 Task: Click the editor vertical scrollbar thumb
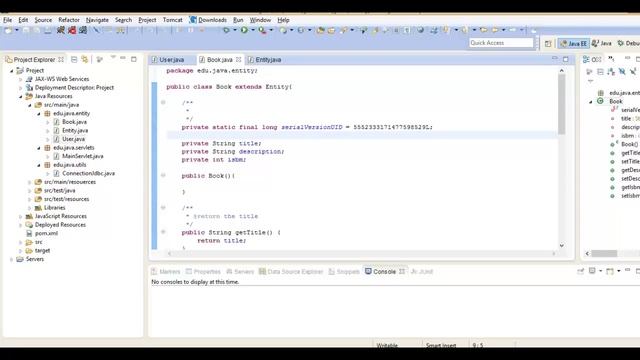562,104
